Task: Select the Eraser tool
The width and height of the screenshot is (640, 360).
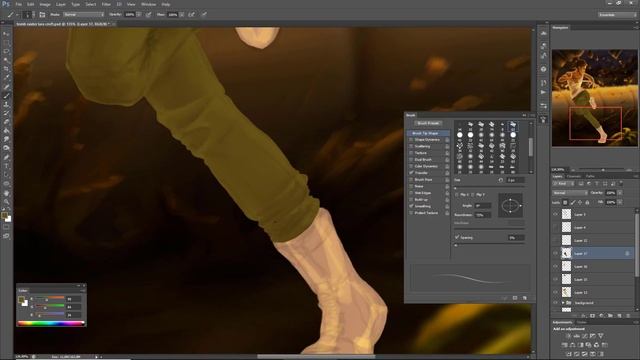Action: pyautogui.click(x=6, y=122)
